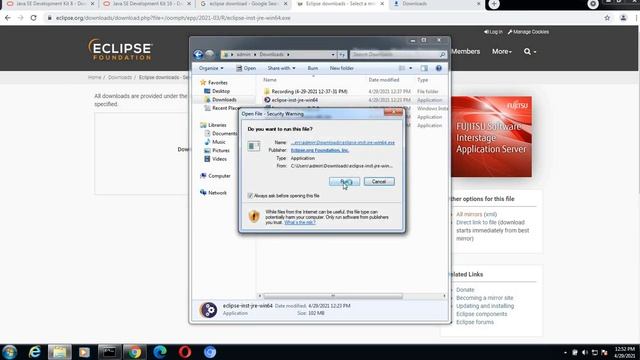Switch to the 'eclipse download - Google Search' tab
Screen dimensions: 640x360
pyautogui.click(x=244, y=4)
